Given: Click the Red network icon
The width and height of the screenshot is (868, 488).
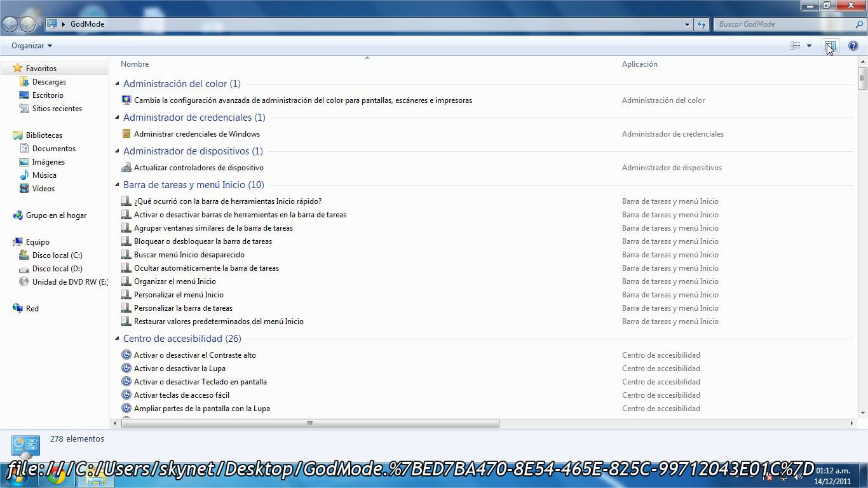Looking at the screenshot, I should point(18,309).
